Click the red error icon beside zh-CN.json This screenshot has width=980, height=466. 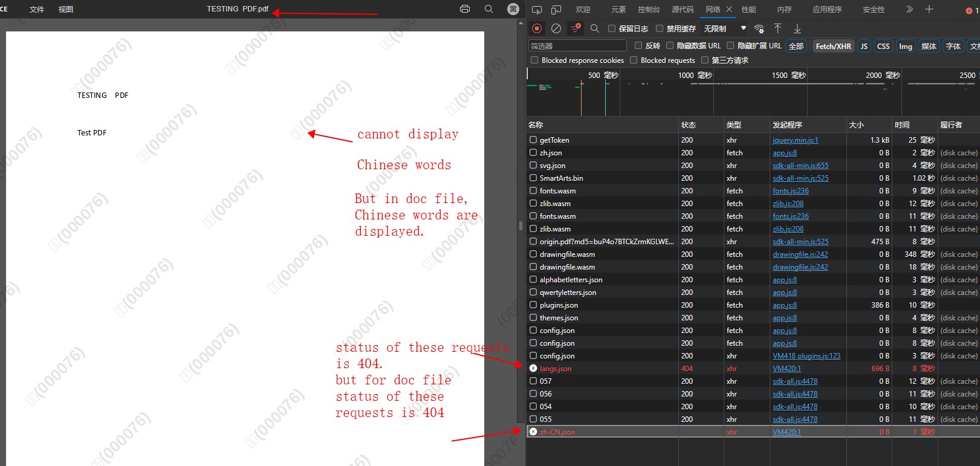click(x=533, y=432)
